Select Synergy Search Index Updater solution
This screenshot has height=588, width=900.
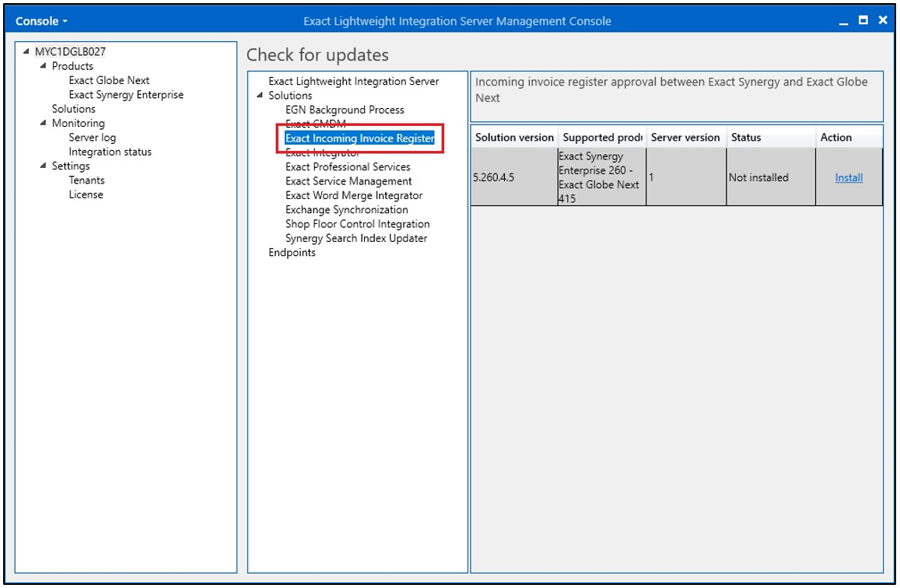pyautogui.click(x=356, y=238)
